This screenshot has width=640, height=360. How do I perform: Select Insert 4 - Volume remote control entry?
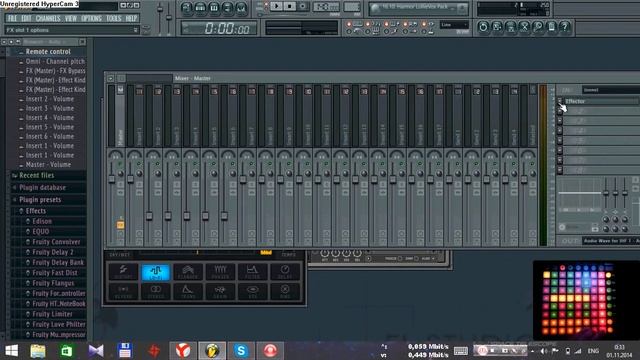point(50,118)
